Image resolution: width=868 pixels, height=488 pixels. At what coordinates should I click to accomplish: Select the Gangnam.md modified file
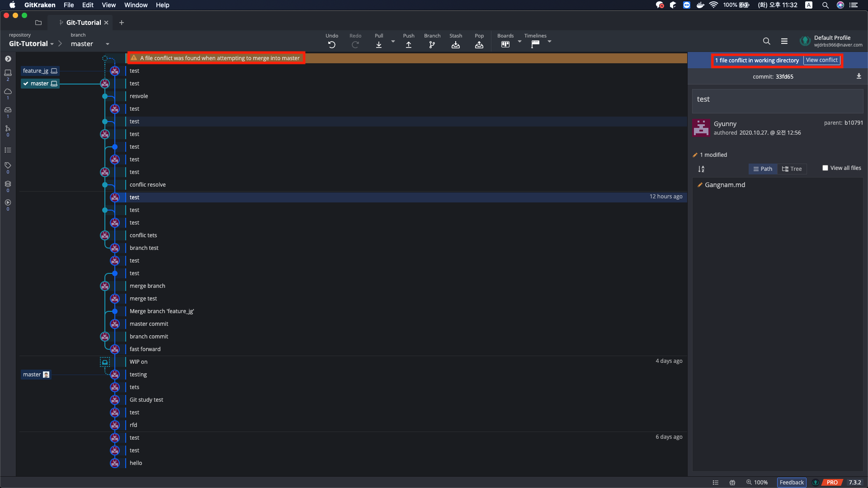[x=725, y=185]
